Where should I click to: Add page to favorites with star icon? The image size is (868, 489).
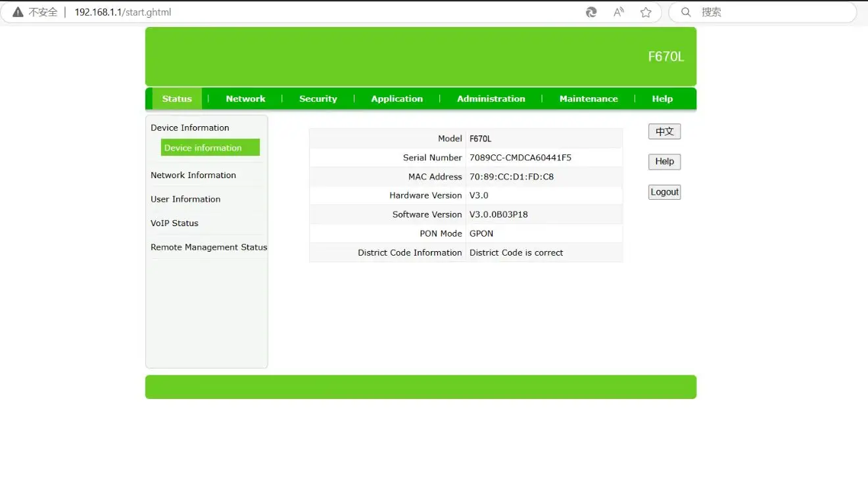646,12
